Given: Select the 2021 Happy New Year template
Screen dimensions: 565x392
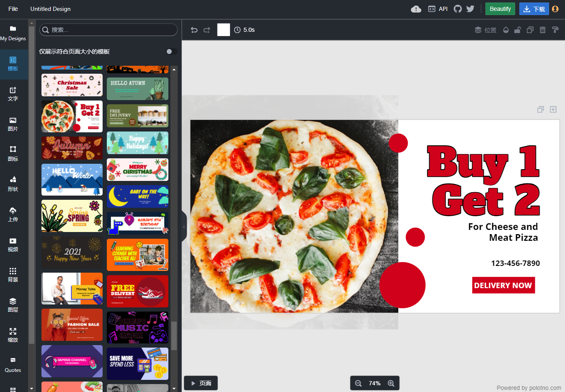Looking at the screenshot, I should (72, 252).
